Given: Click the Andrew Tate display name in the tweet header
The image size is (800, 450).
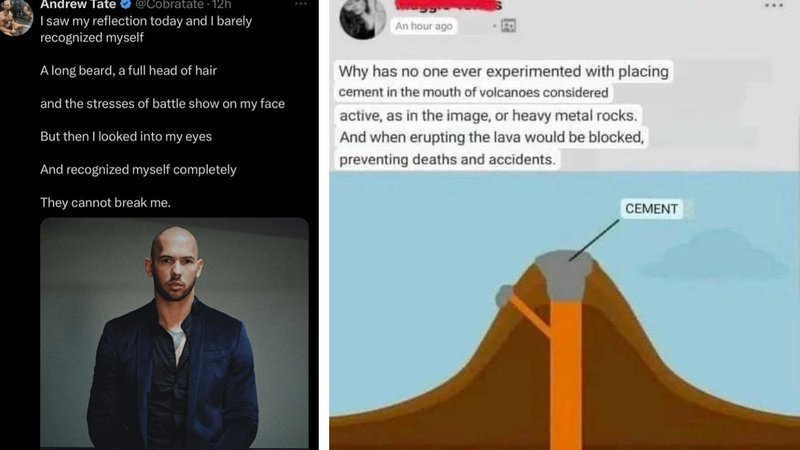Looking at the screenshot, I should coord(78,4).
